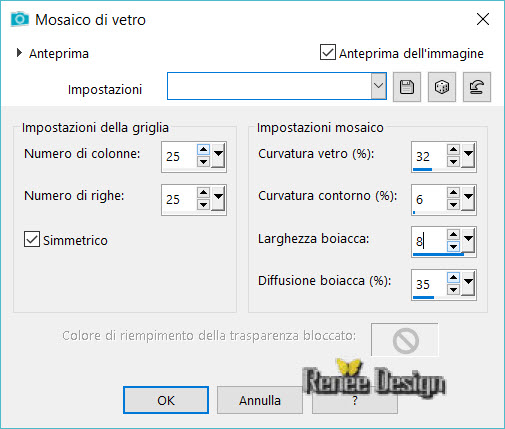505x429 pixels.
Task: Click the Numero di righe input field
Action: tap(179, 199)
